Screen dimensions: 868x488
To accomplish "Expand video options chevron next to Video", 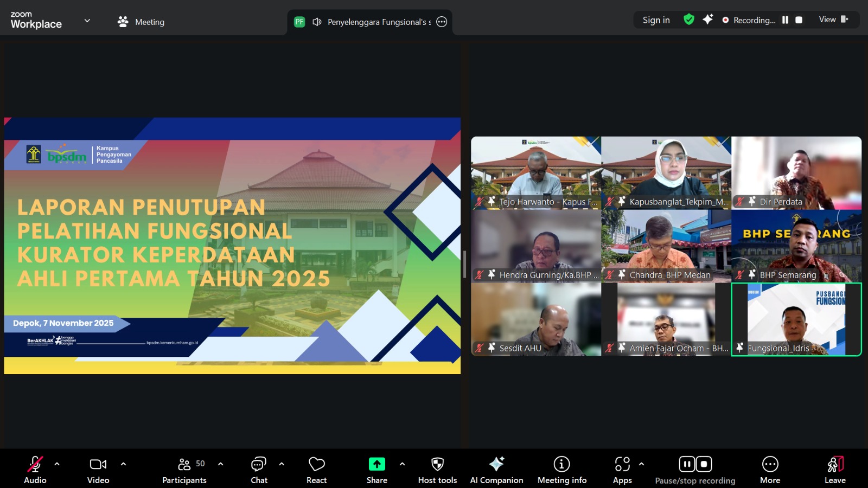I will pyautogui.click(x=123, y=464).
